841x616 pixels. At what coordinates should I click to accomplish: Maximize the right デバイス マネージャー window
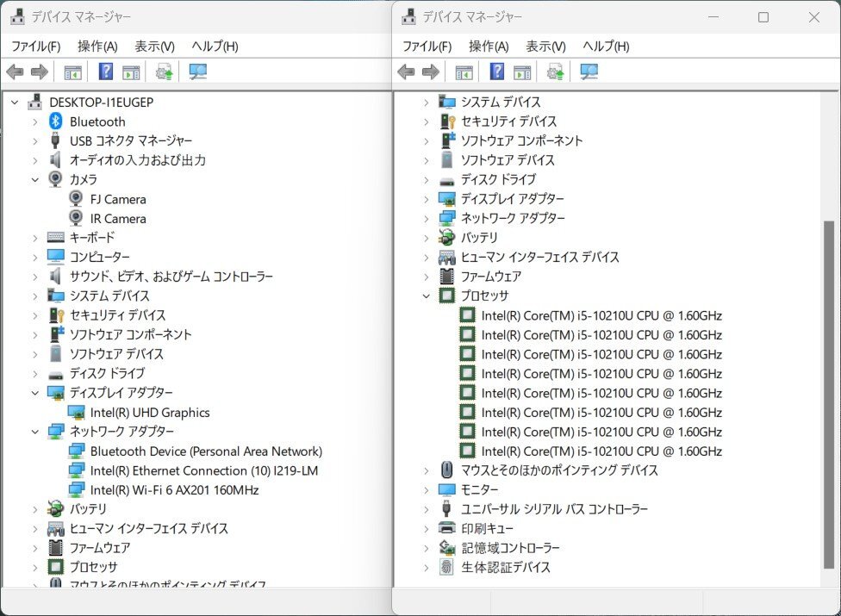tap(763, 17)
